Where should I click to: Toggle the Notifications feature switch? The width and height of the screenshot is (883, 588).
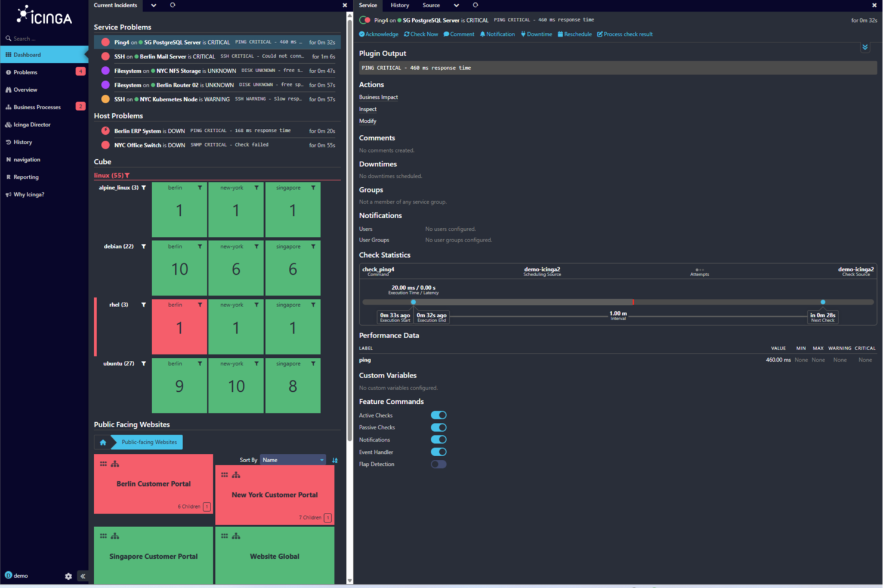pyautogui.click(x=439, y=440)
